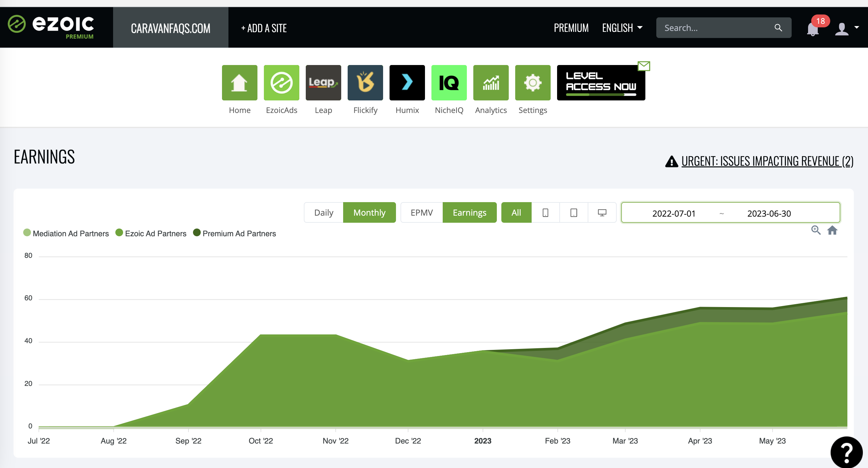Open the Humix app icon

click(x=407, y=82)
